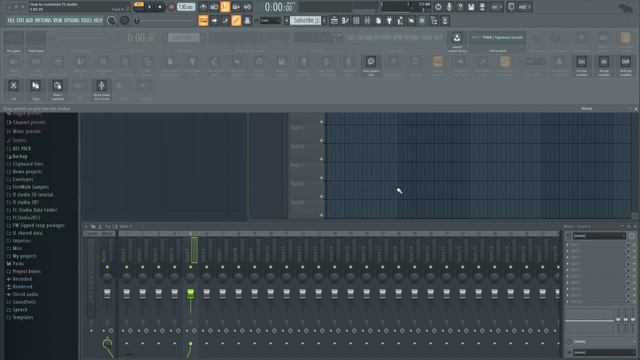This screenshot has height=360, width=640.
Task: Toggle mute LED on the Master mixer track
Action: 107,267
